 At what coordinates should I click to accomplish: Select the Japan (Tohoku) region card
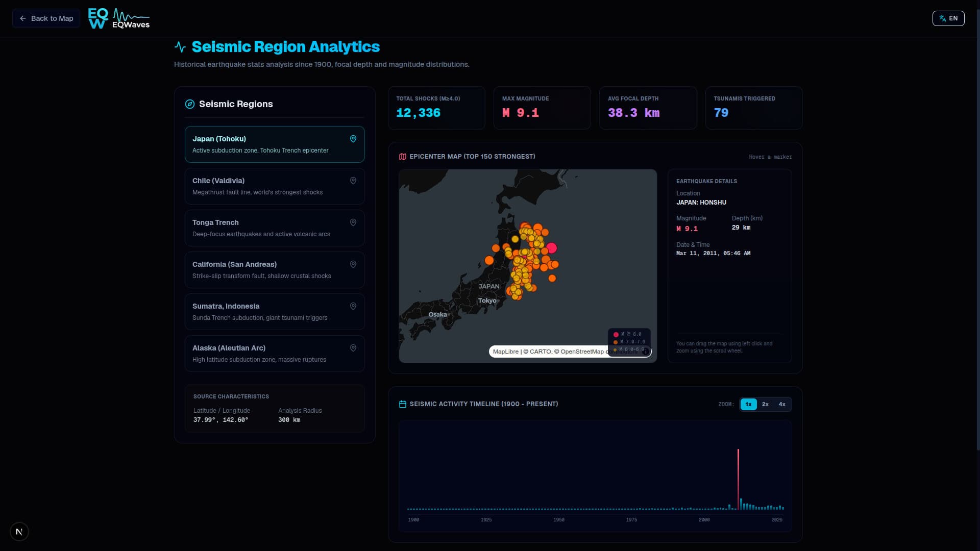(x=275, y=144)
